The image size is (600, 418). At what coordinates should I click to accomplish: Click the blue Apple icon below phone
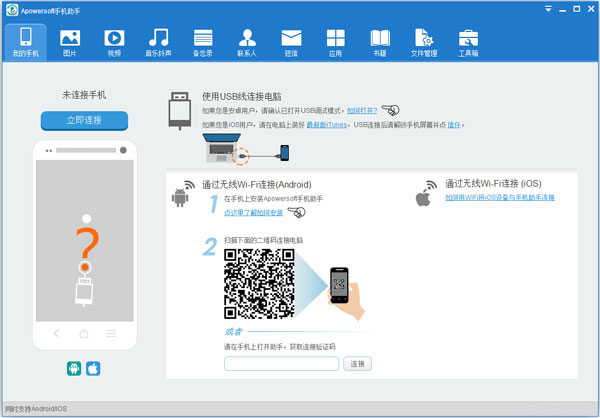pyautogui.click(x=93, y=369)
